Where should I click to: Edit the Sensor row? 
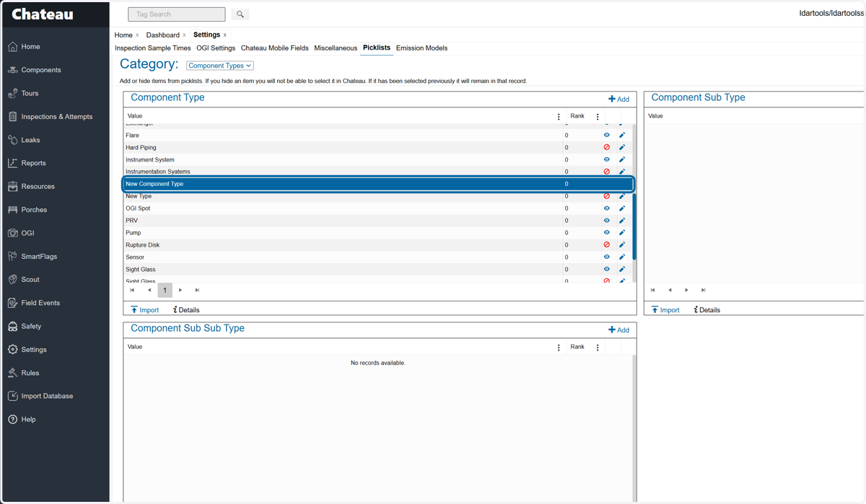click(622, 257)
